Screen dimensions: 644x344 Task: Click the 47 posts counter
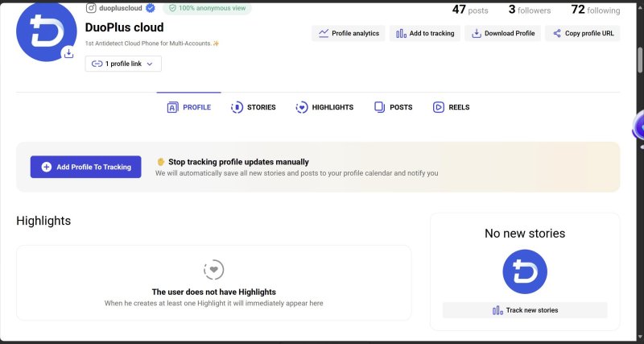pyautogui.click(x=470, y=10)
